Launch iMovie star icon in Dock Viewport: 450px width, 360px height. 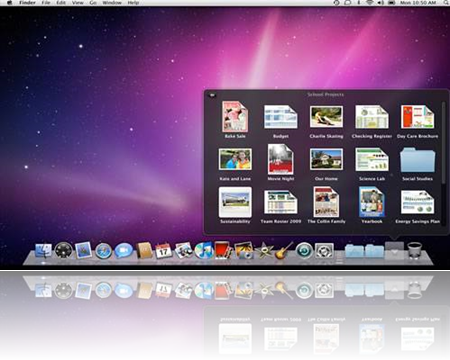(x=264, y=251)
